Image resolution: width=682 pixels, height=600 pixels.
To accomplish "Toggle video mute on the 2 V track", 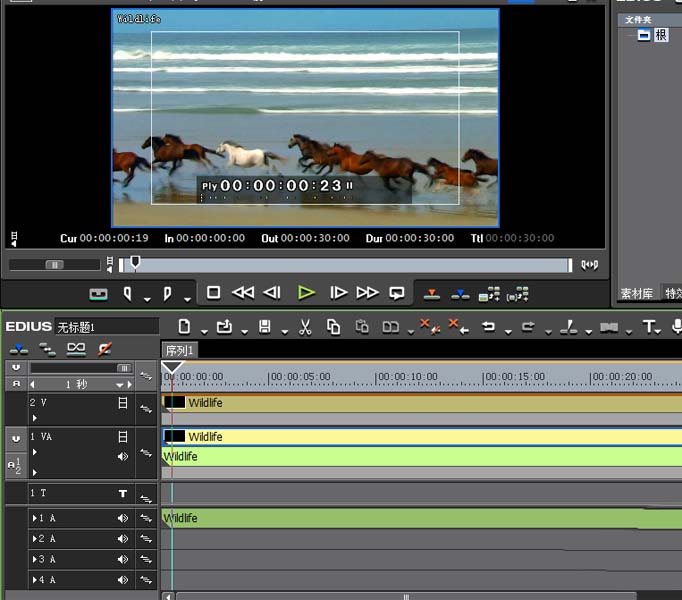I will pos(123,403).
